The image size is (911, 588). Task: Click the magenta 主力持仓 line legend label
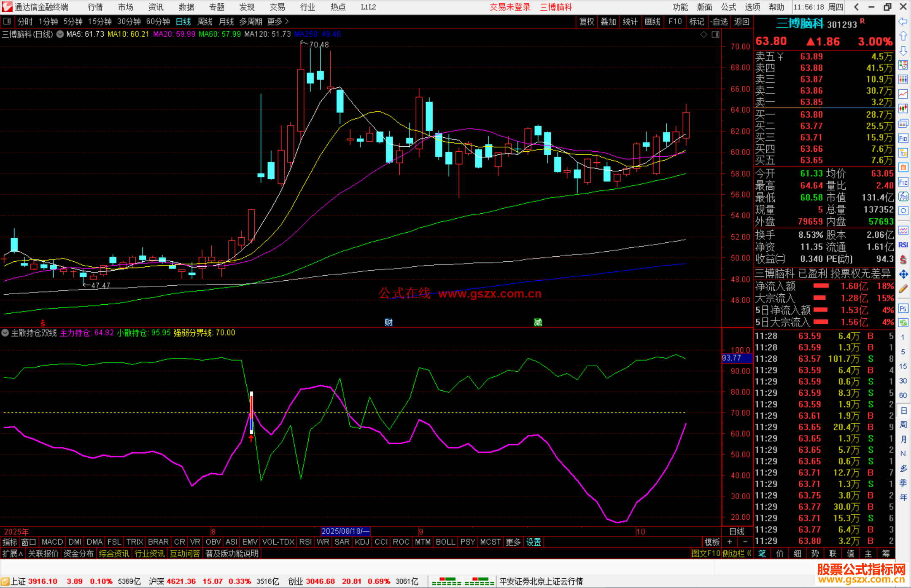[x=75, y=333]
